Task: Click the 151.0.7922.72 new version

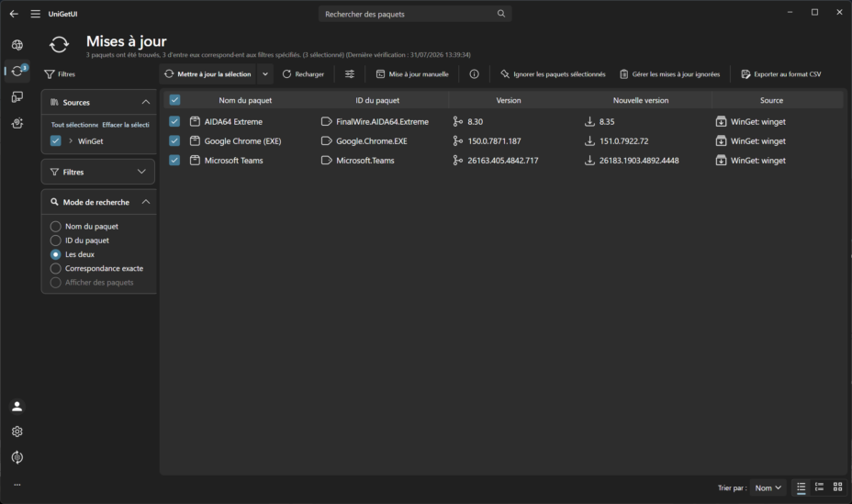Action: point(623,140)
